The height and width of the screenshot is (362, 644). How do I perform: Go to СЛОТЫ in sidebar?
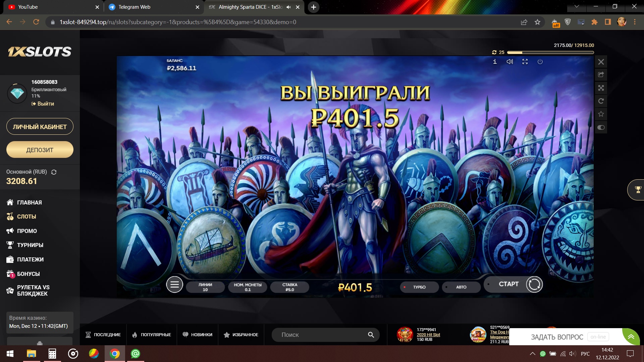[26, 217]
